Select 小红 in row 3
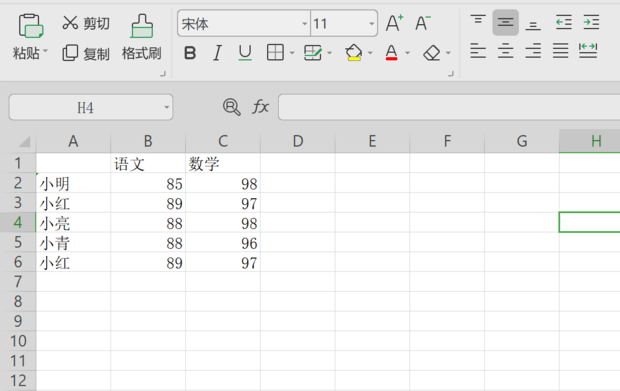Screen dimensions: 620x391 (73, 202)
